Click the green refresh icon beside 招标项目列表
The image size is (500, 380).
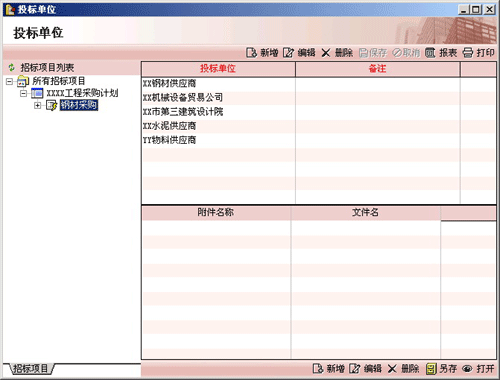[x=12, y=68]
